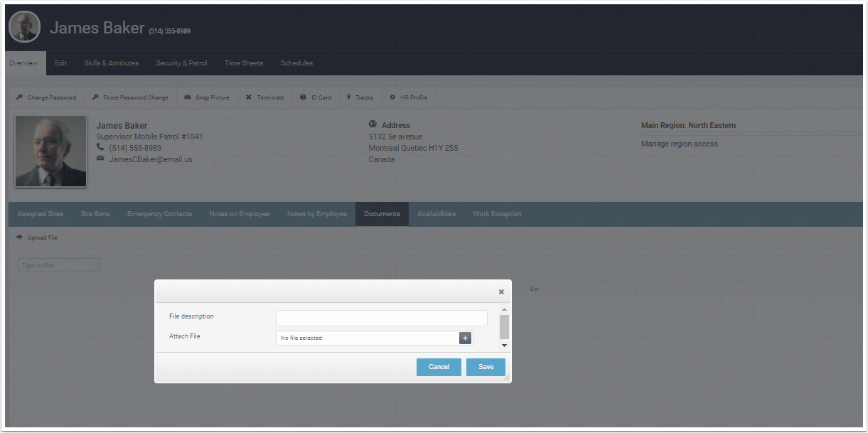
Task: Click the Snap Picture camera icon
Action: point(188,97)
